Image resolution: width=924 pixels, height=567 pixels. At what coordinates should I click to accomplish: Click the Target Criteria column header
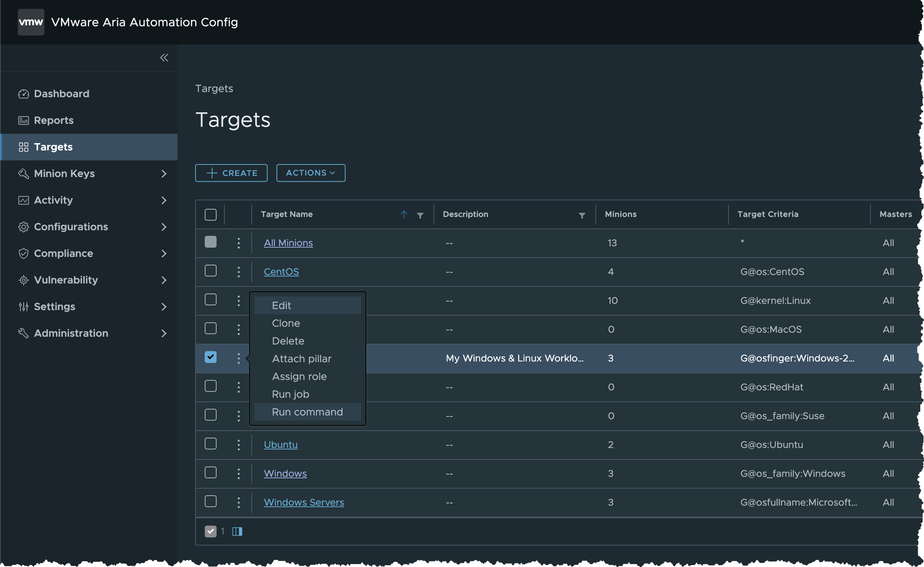[x=768, y=214]
